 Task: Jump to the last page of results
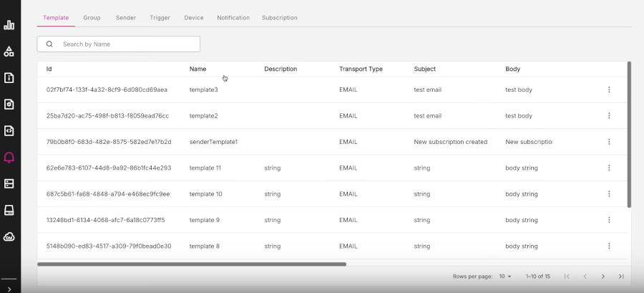click(x=621, y=277)
